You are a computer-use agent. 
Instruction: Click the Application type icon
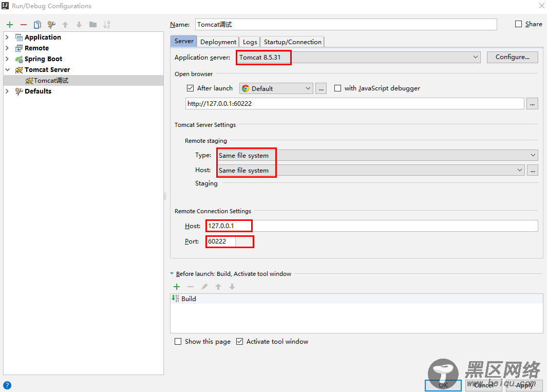(19, 38)
